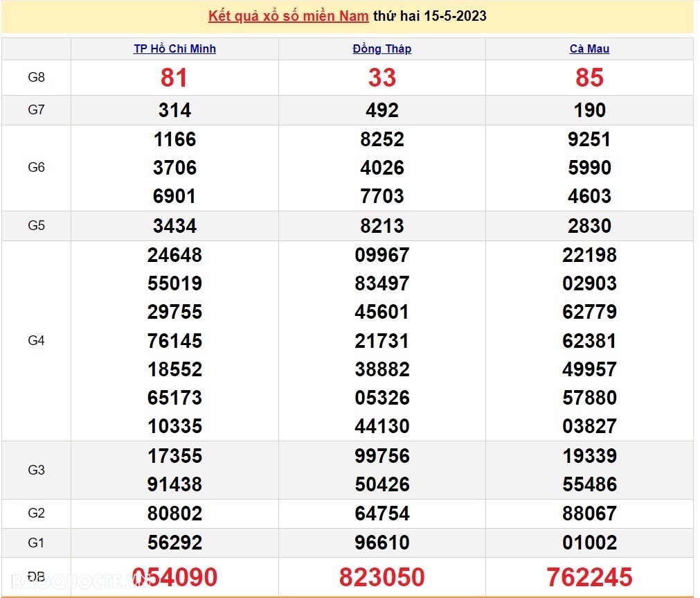
Task: Click the TP Hồ Chí Minh column link
Action: [x=174, y=49]
